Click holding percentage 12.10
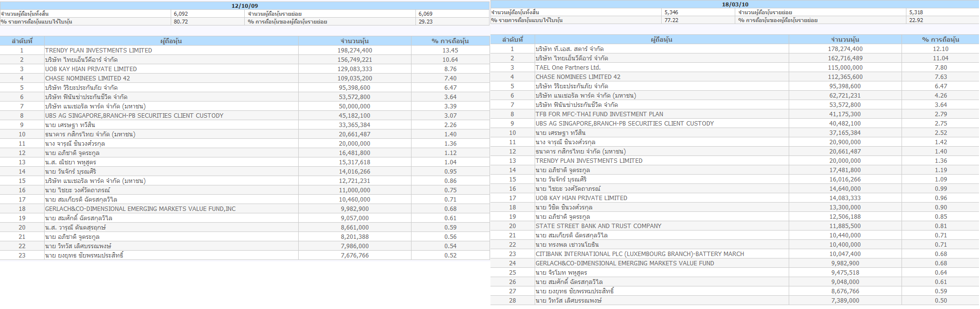 click(x=941, y=49)
